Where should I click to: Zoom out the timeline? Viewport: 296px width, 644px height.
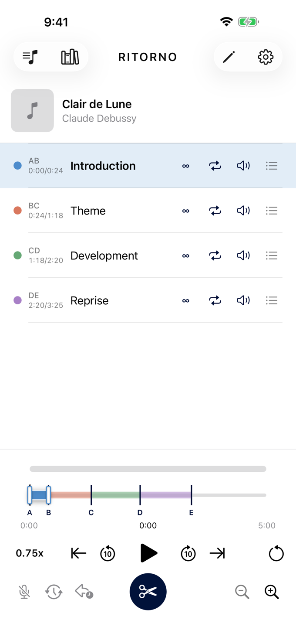coord(242,592)
